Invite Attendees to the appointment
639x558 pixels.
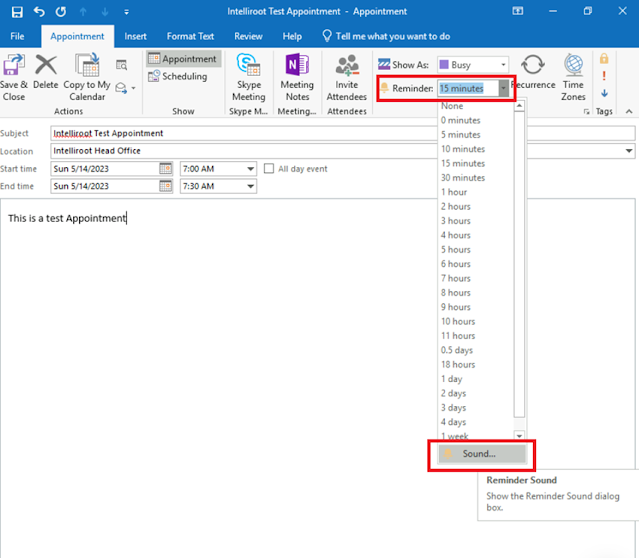pyautogui.click(x=347, y=77)
